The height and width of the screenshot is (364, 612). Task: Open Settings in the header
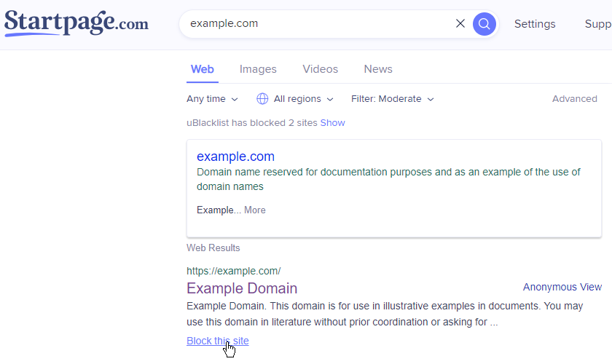click(x=535, y=24)
